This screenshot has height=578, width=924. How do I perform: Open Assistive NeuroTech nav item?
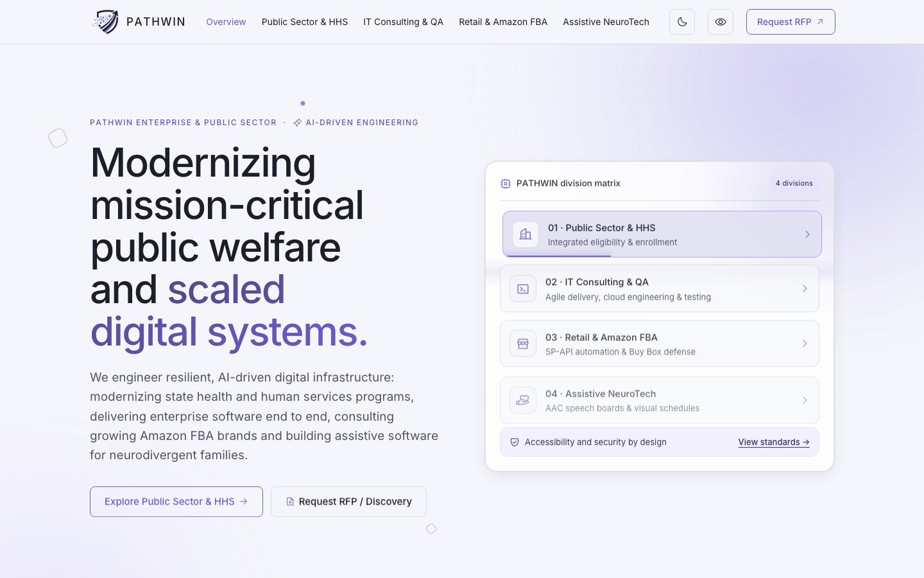pyautogui.click(x=606, y=22)
